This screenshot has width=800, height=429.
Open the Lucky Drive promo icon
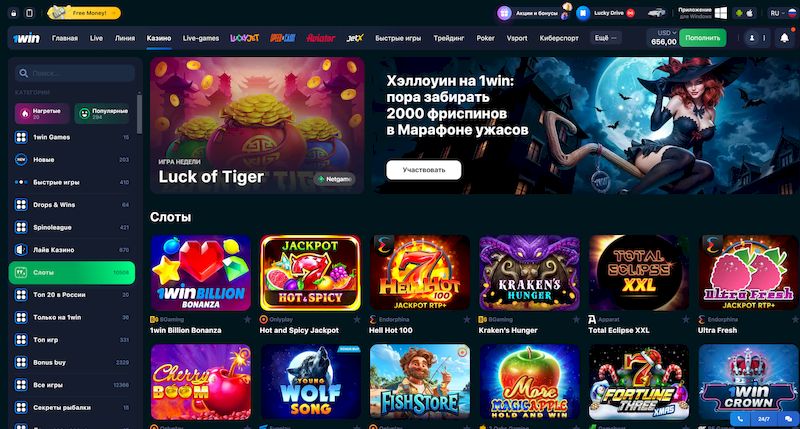coord(583,13)
